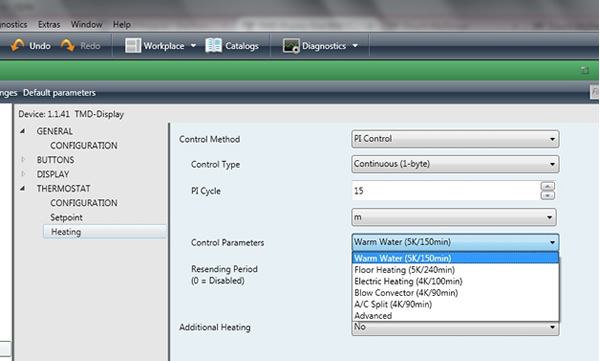Image resolution: width=600 pixels, height=361 pixels.
Task: Select CONFIGURATION under GENERAL
Action: point(84,145)
